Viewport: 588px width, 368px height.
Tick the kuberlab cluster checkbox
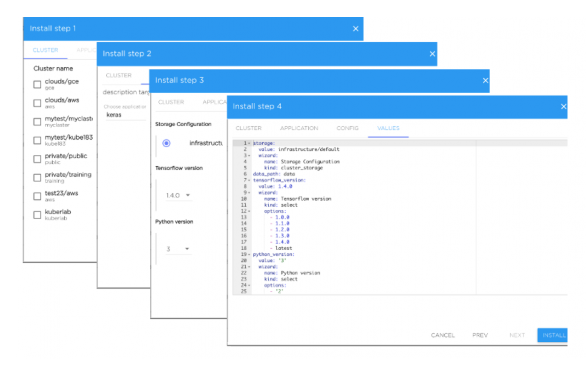(37, 215)
